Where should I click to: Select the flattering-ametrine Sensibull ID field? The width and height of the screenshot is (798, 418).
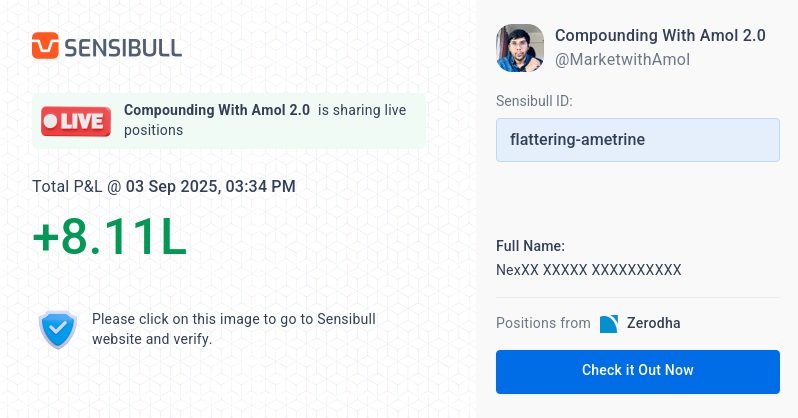(x=638, y=140)
